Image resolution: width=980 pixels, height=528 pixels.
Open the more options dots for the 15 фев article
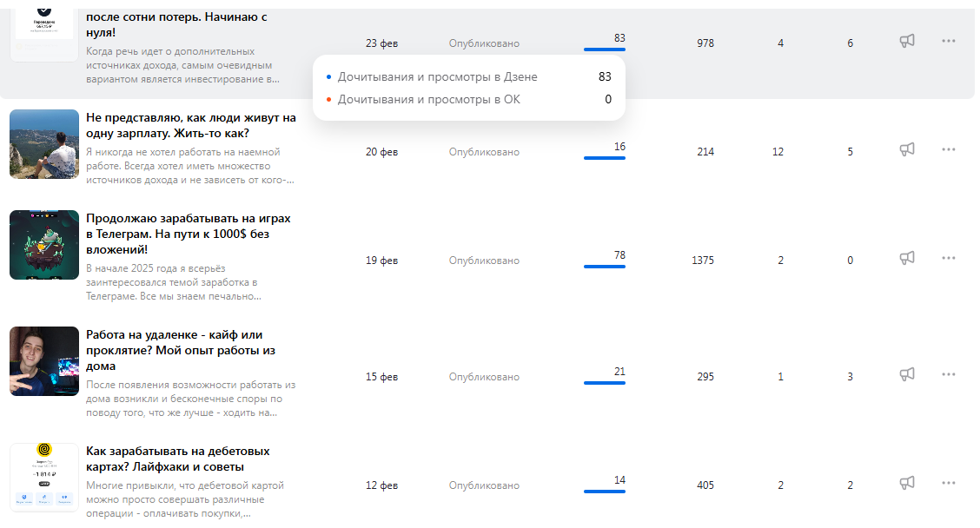tap(948, 374)
